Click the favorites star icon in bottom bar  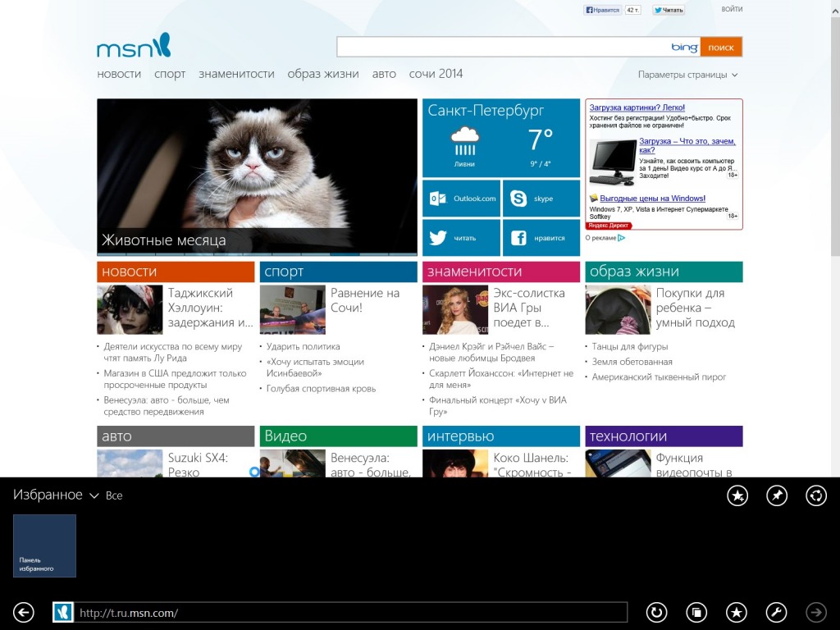pyautogui.click(x=737, y=612)
